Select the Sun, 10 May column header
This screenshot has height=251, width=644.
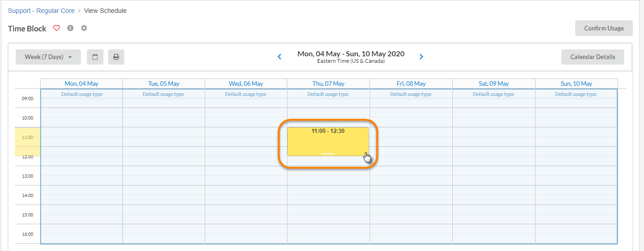click(576, 84)
